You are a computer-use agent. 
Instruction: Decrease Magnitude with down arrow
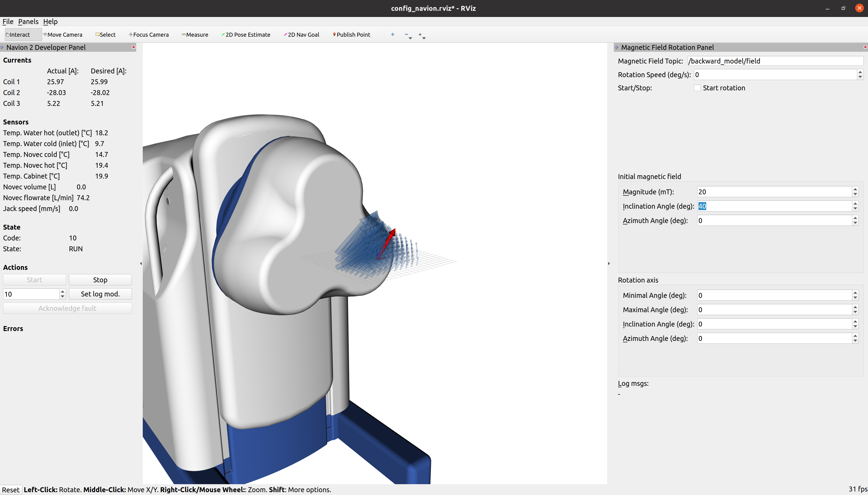click(855, 195)
